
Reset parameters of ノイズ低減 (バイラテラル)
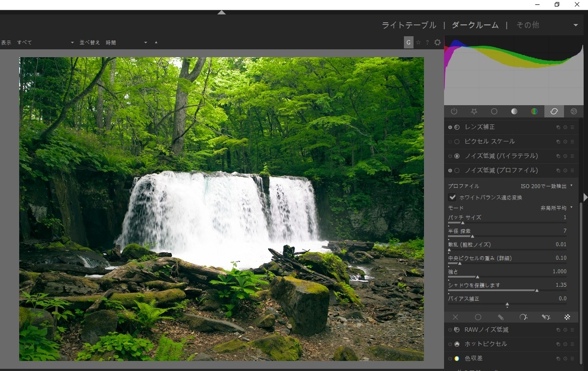565,156
